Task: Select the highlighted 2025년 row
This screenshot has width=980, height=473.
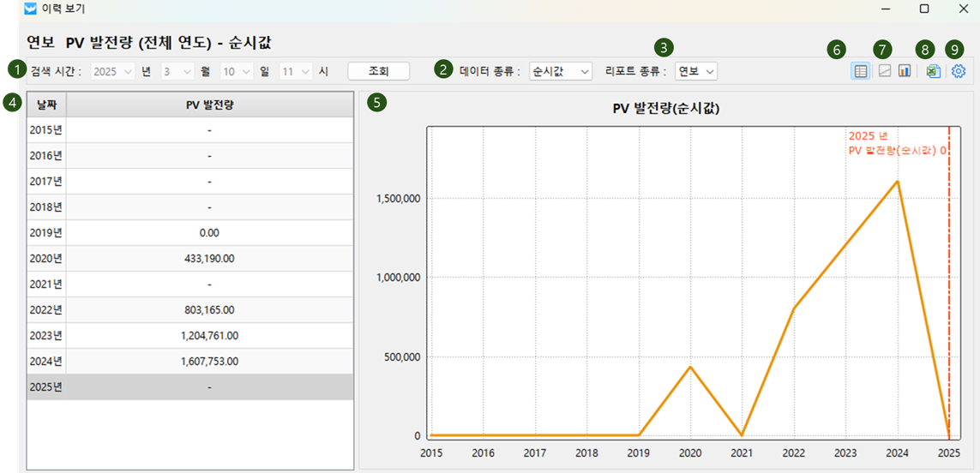Action: (189, 386)
